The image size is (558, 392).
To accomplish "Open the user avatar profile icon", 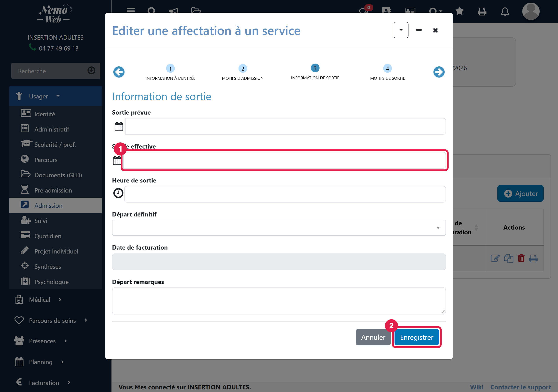I will pyautogui.click(x=531, y=11).
